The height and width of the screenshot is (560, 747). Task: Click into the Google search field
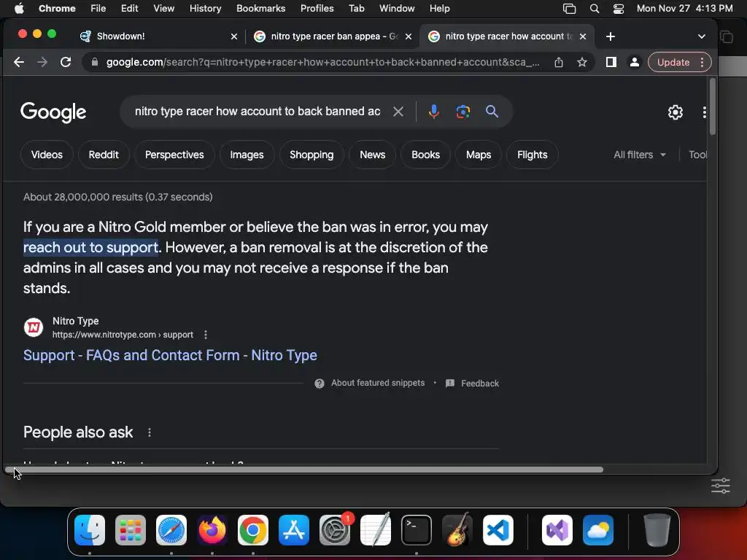coord(258,112)
